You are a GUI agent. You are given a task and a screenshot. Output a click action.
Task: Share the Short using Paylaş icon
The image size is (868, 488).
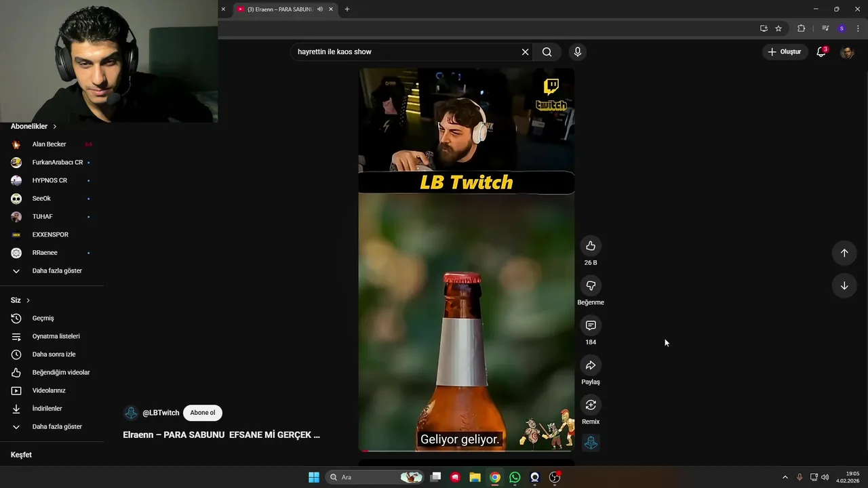(591, 365)
